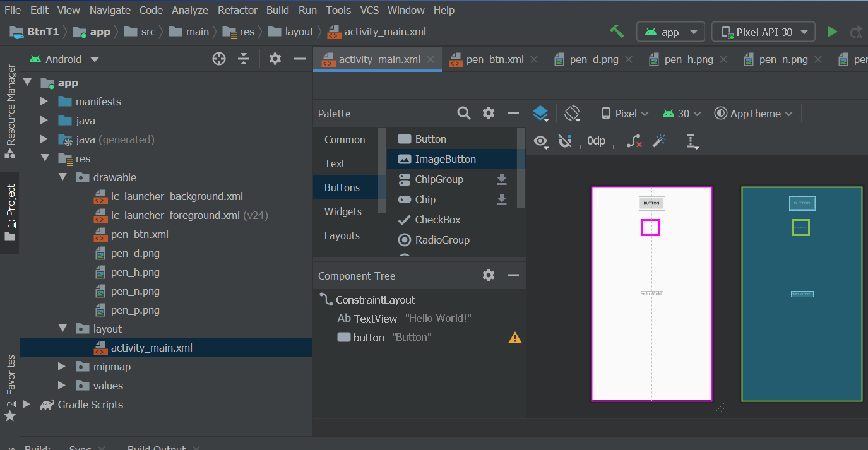Open the Resource Manager side tab
Screen dimensions: 868x450
pyautogui.click(x=9, y=111)
